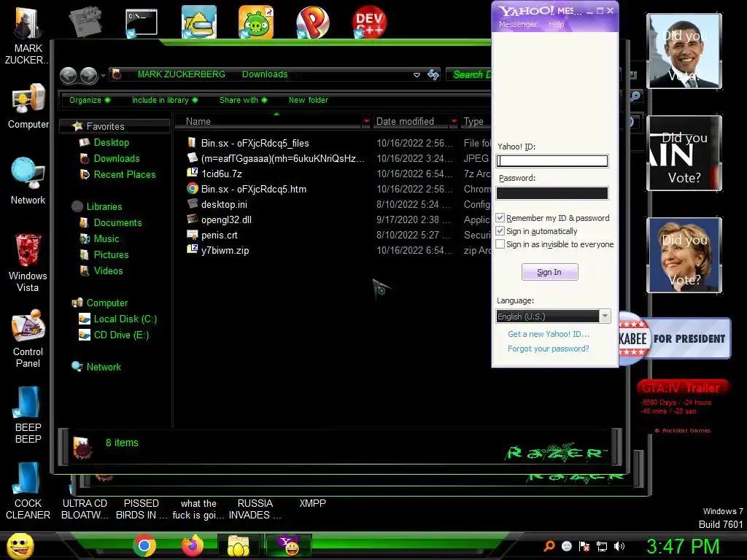This screenshot has width=747, height=560.
Task: Open Firefox from the taskbar
Action: coord(192,545)
